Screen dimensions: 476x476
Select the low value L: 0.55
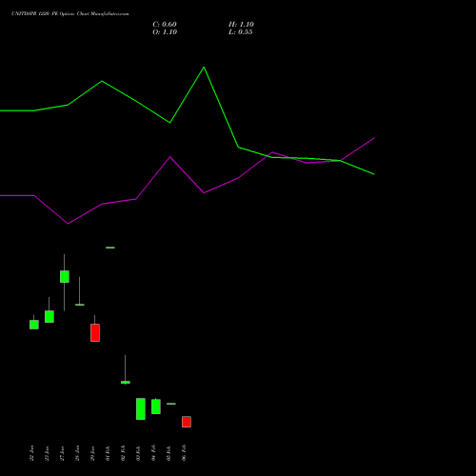[x=241, y=32]
